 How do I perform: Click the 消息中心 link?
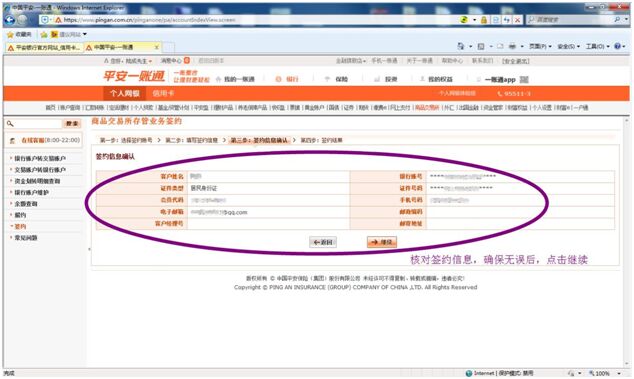click(x=171, y=61)
